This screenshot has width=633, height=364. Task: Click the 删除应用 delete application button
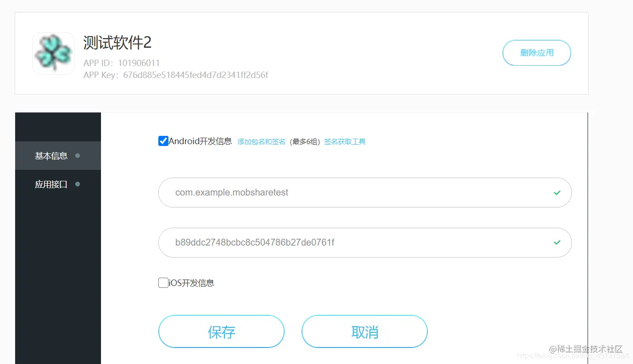536,53
